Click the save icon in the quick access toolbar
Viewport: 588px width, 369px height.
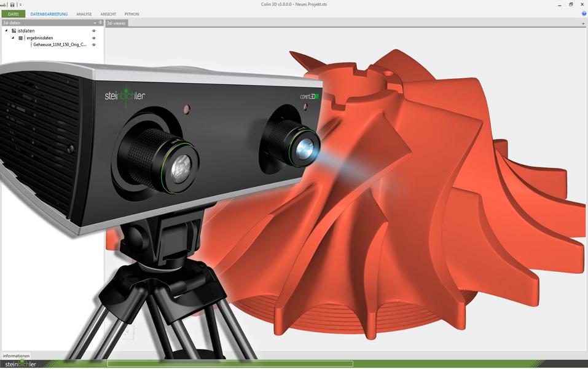12,4
